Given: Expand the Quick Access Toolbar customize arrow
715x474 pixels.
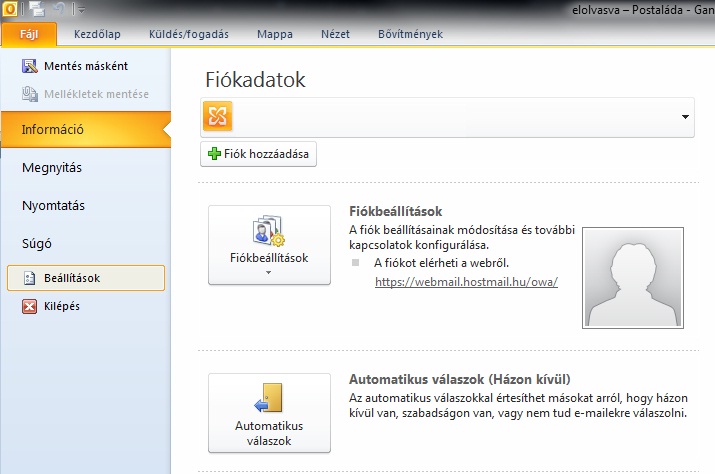Looking at the screenshot, I should coord(82,10).
